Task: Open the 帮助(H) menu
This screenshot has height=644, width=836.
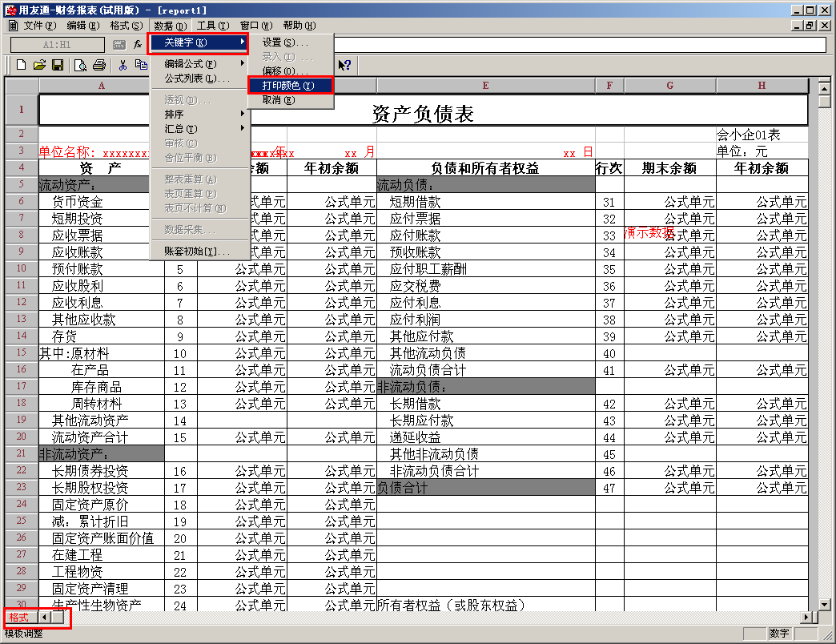Action: pyautogui.click(x=299, y=25)
